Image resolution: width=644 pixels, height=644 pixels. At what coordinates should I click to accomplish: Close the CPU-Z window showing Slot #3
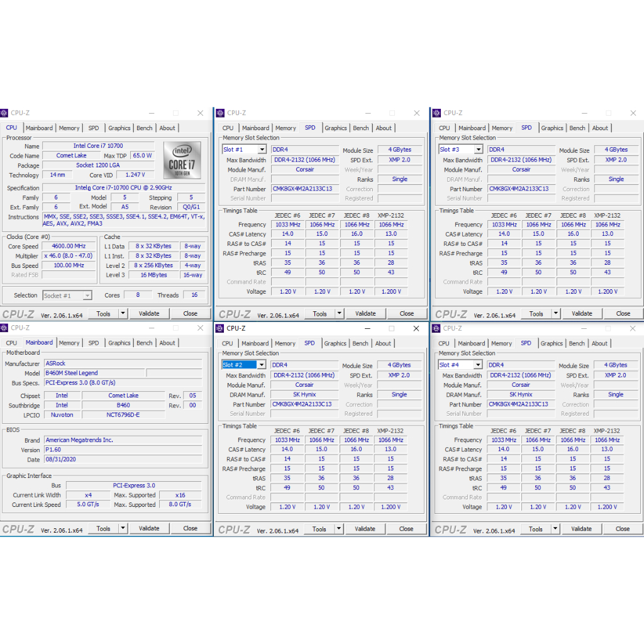(x=633, y=113)
